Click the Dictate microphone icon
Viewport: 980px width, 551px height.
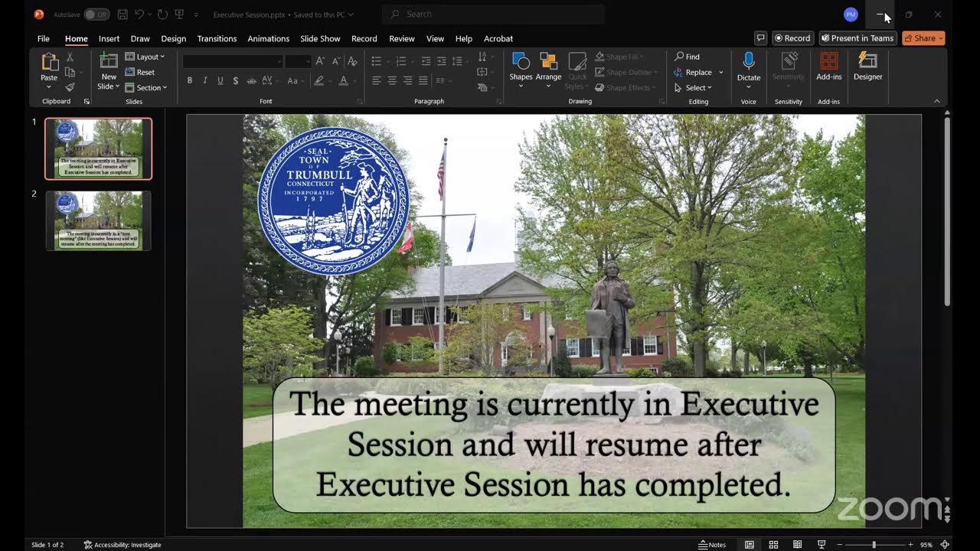click(749, 61)
